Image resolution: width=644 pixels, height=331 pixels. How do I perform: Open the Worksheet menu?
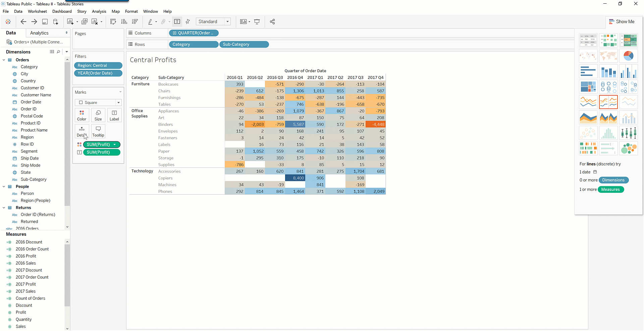point(37,11)
